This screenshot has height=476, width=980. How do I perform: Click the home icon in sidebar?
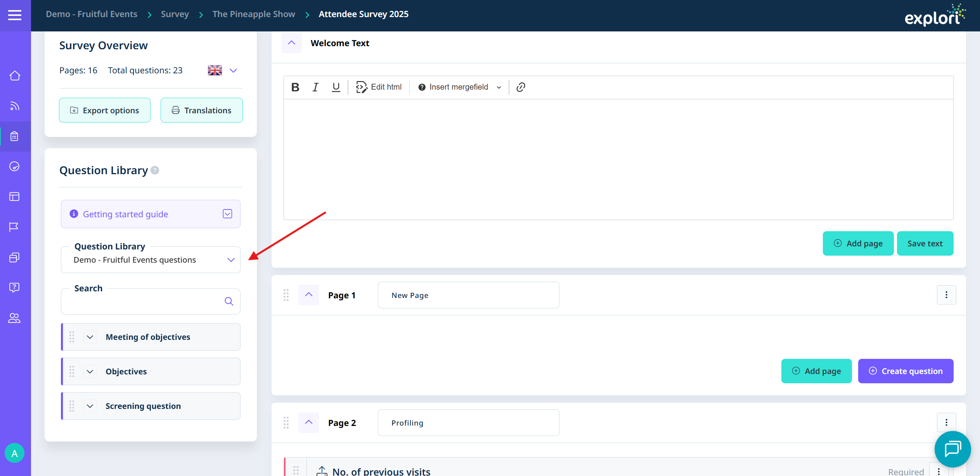15,76
